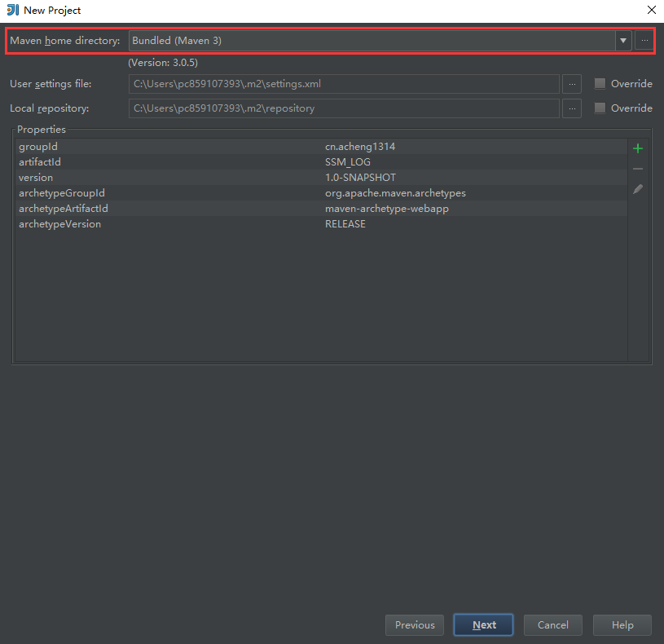Select the archetypeVersion property row
This screenshot has height=644, width=664.
coord(322,223)
